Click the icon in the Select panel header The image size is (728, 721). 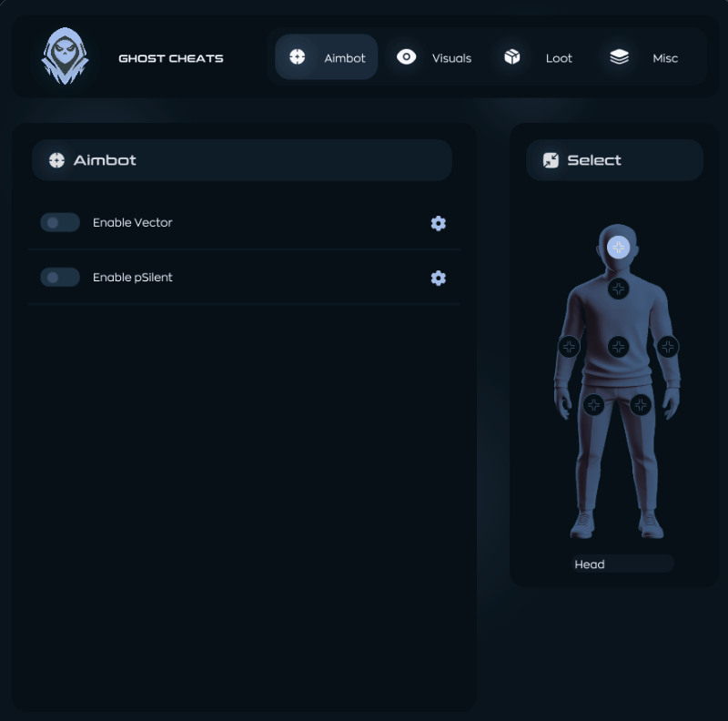[x=551, y=160]
